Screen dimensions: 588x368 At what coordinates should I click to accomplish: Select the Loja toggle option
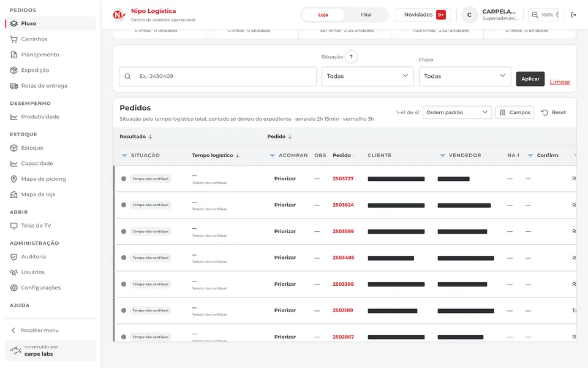point(323,15)
